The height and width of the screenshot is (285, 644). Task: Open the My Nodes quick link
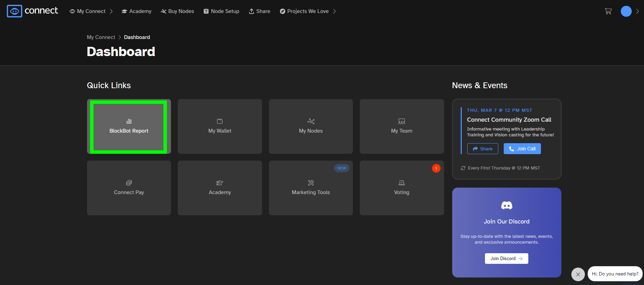(x=311, y=126)
